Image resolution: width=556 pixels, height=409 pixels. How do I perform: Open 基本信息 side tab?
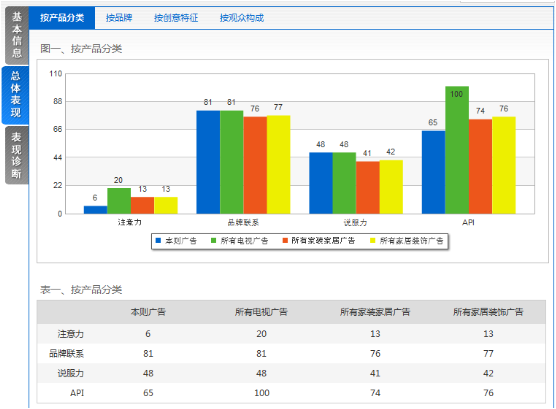[17, 35]
